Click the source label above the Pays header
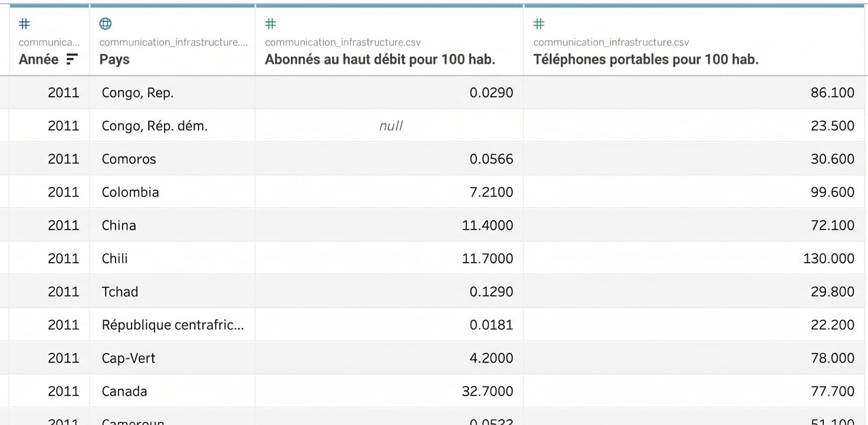Image resolution: width=868 pixels, height=425 pixels. [174, 42]
